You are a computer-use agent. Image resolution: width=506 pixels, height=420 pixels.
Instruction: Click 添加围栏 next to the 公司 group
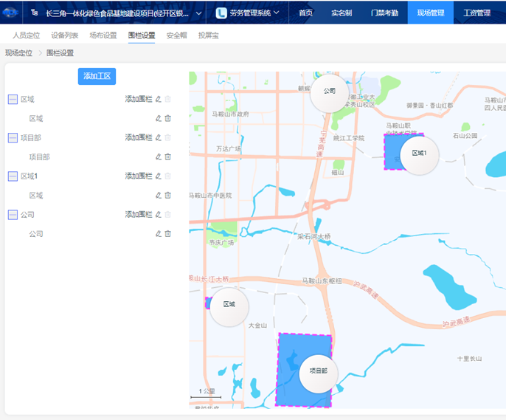click(138, 214)
